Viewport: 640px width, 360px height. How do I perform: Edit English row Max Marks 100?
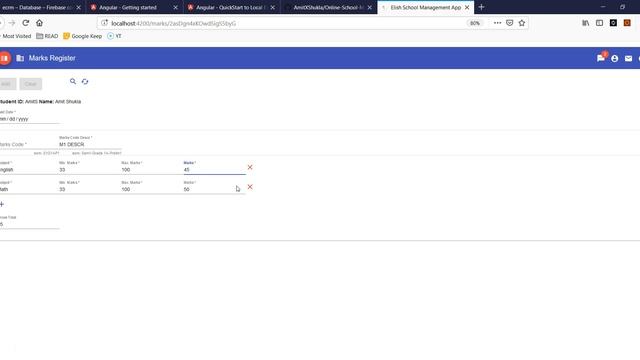tap(152, 169)
